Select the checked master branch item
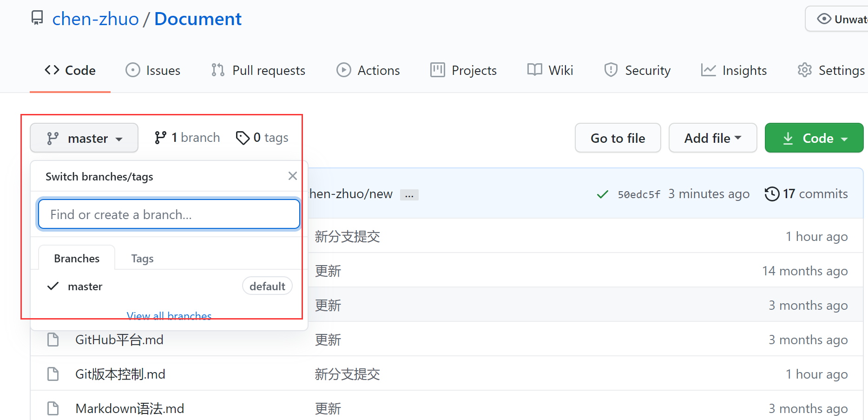 click(x=85, y=287)
